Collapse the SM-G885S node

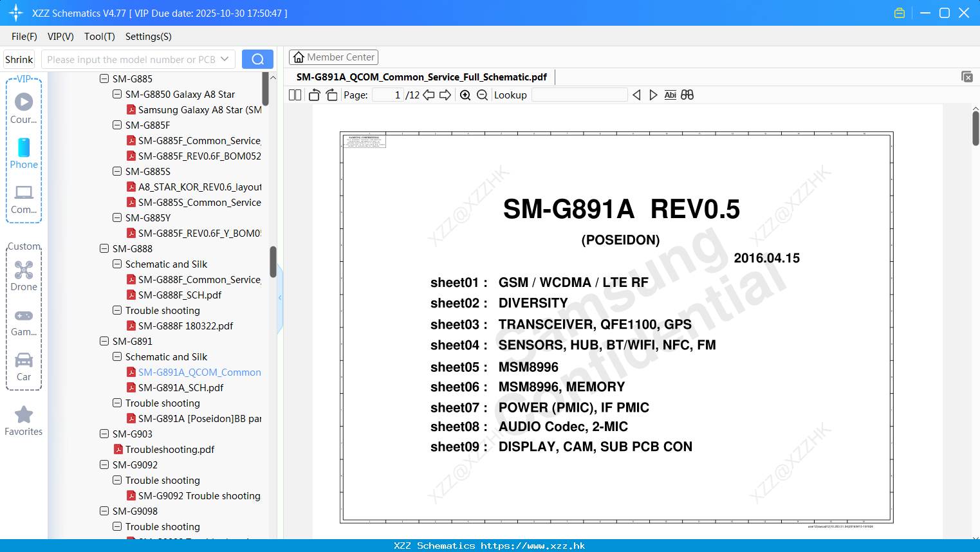[117, 171]
